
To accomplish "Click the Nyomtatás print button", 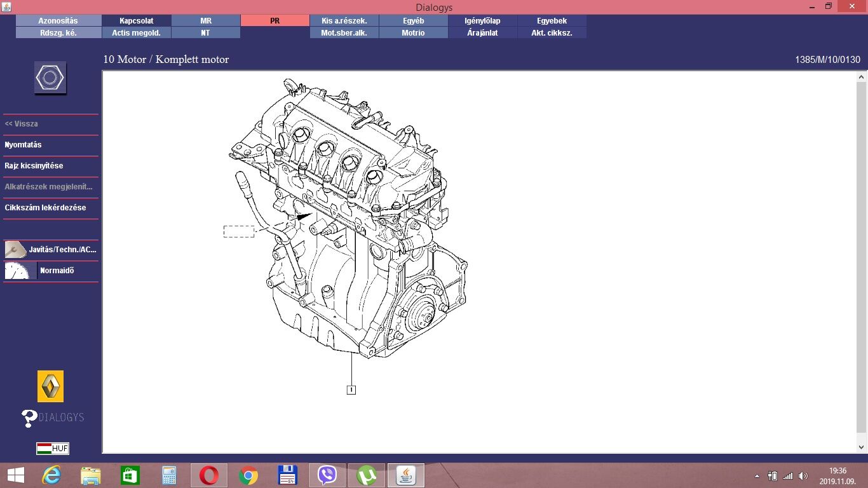I will [24, 145].
